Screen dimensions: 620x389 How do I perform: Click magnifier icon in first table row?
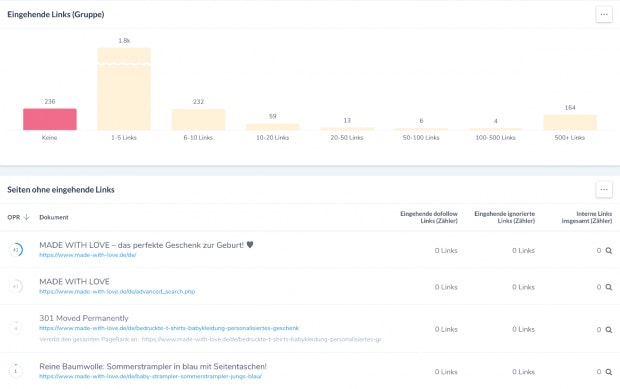609,251
